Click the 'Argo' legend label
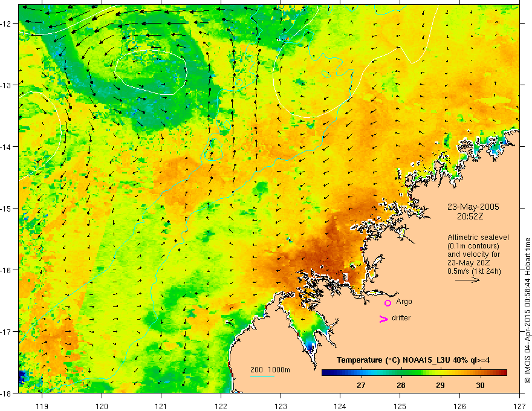 pos(404,302)
